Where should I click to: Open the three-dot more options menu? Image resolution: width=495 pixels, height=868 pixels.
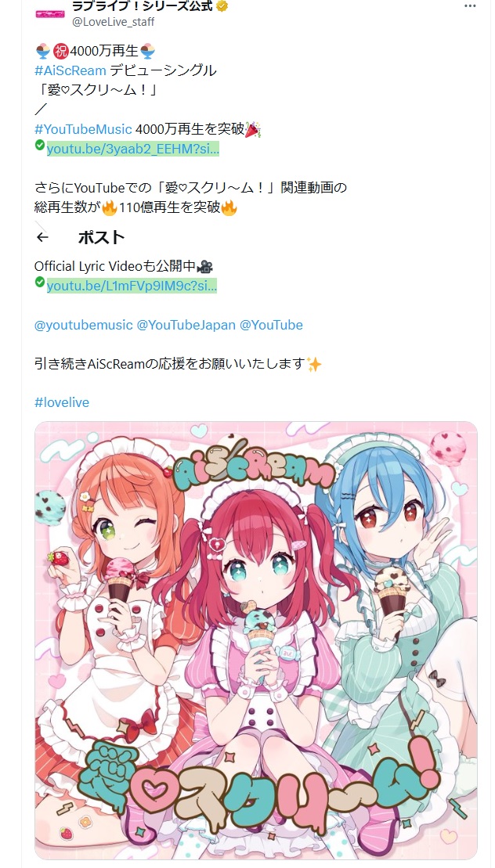click(x=469, y=6)
